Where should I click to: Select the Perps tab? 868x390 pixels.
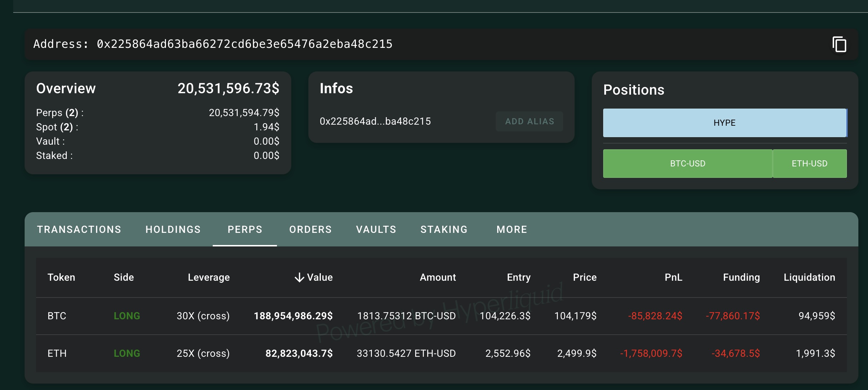pos(245,229)
